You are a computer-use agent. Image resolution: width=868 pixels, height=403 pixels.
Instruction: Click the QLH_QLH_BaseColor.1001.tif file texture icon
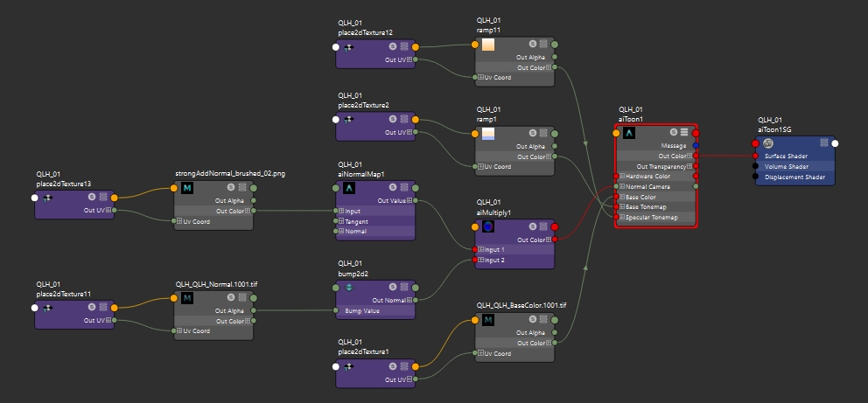pyautogui.click(x=488, y=320)
